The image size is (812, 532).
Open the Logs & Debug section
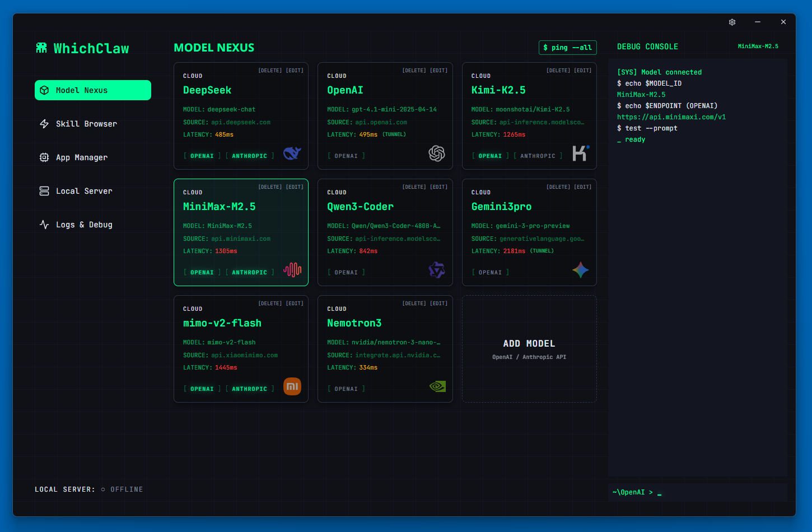pyautogui.click(x=84, y=225)
